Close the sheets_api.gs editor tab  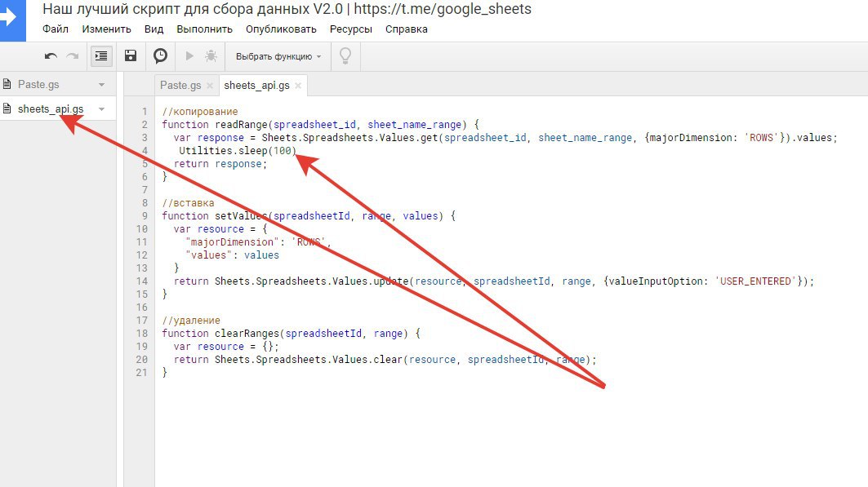298,86
